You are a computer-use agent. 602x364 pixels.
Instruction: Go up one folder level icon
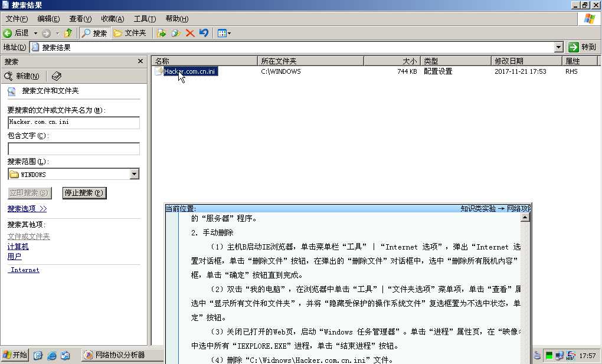[68, 33]
